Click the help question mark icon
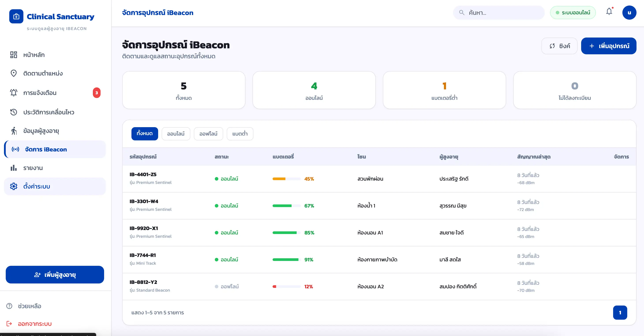644x336 pixels. pyautogui.click(x=9, y=306)
